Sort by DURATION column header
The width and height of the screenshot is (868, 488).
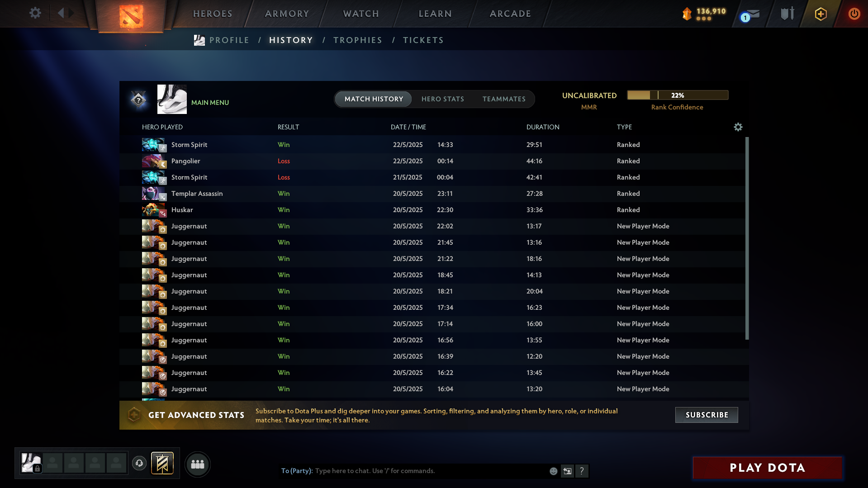click(543, 127)
